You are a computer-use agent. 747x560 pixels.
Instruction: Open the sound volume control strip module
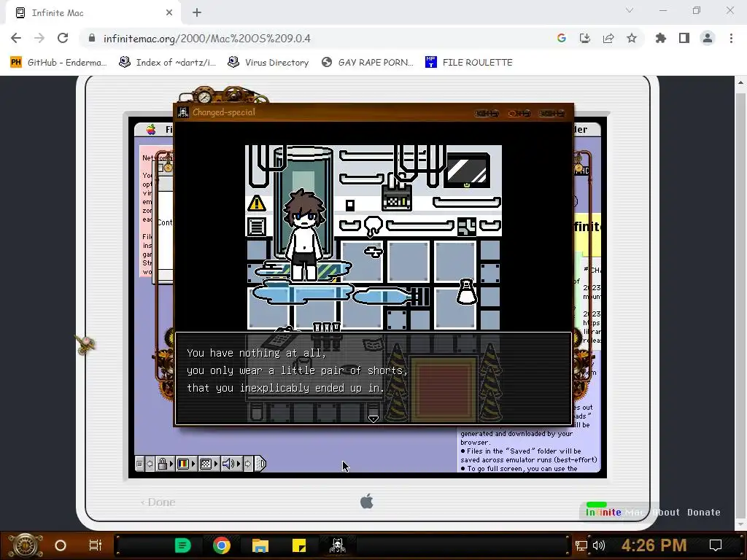tap(231, 463)
